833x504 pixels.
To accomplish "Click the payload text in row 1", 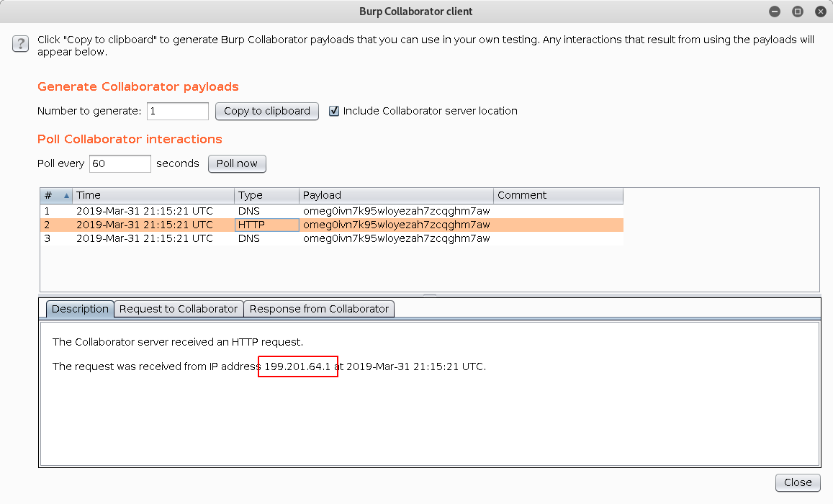I will tap(396, 211).
